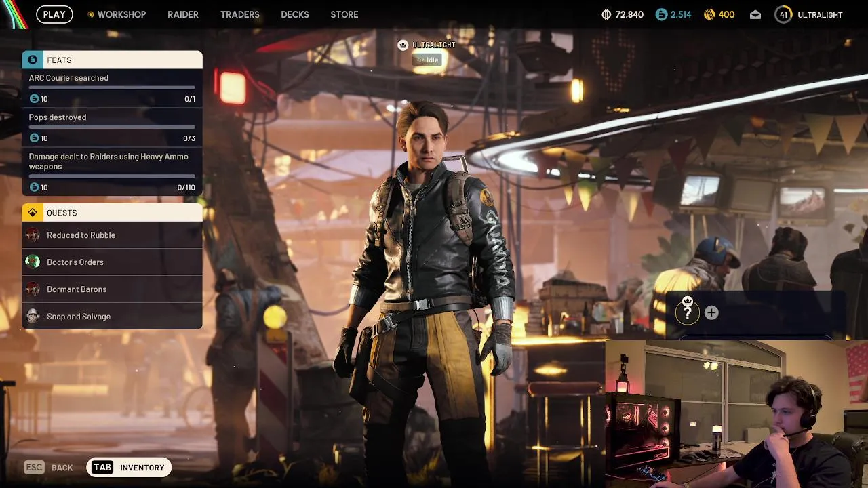
Task: Click the crown icon beside ULTRALIGHT nameplate
Action: [403, 45]
